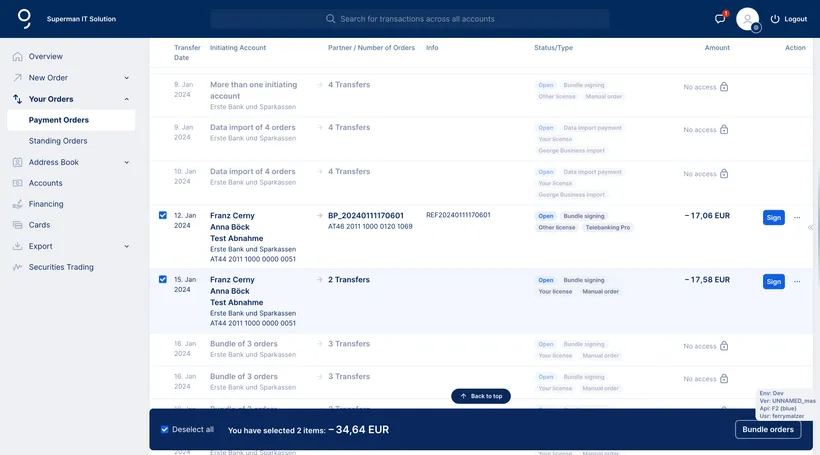Click the Status/Type column header
This screenshot has width=820, height=455.
pyautogui.click(x=553, y=48)
